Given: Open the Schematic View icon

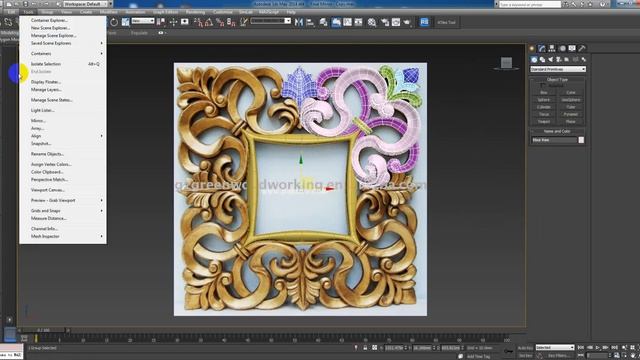Looking at the screenshot, I should pyautogui.click(x=358, y=22).
